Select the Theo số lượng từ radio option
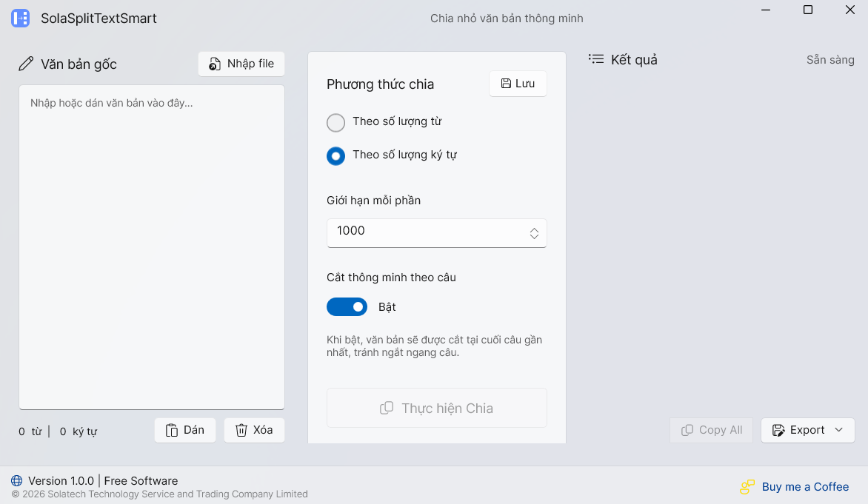Image resolution: width=868 pixels, height=504 pixels. [335, 122]
